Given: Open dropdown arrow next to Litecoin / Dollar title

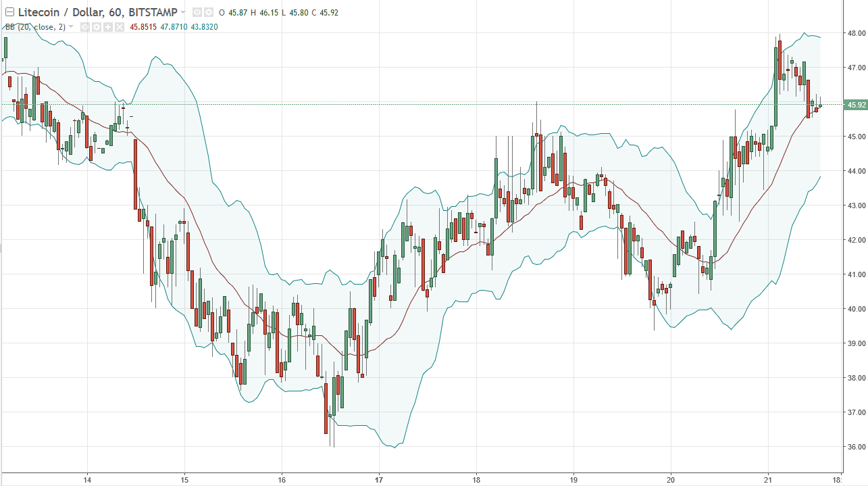Looking at the screenshot, I should tap(183, 12).
